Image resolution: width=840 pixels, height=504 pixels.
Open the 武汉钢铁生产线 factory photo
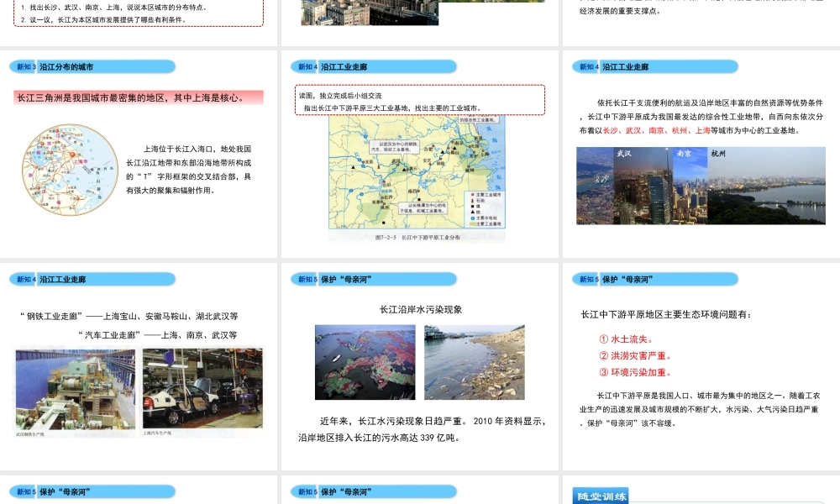tap(75, 389)
